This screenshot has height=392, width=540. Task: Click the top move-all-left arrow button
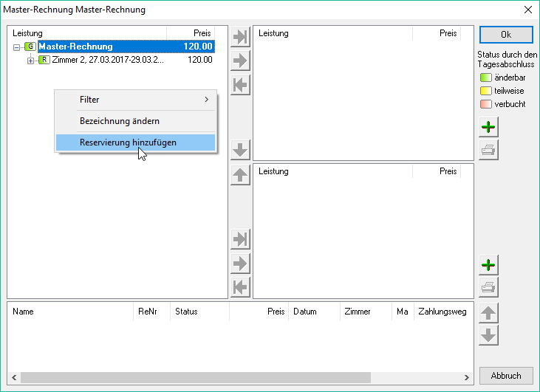pyautogui.click(x=240, y=85)
